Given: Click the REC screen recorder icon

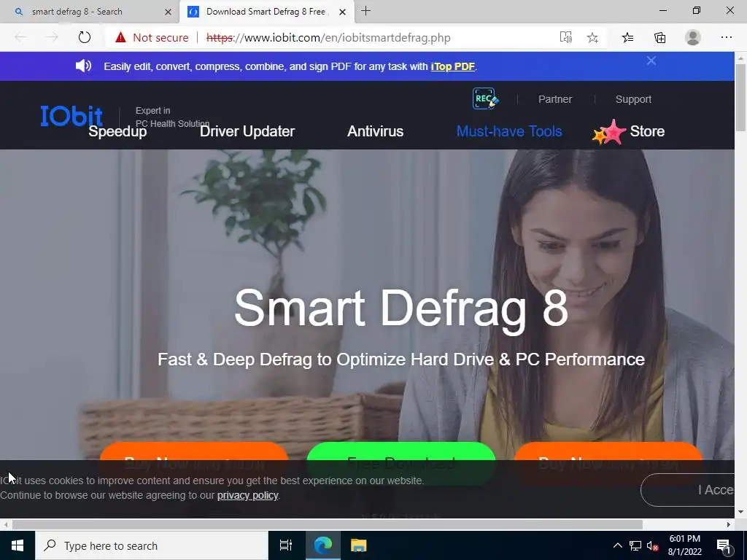Looking at the screenshot, I should [x=485, y=98].
